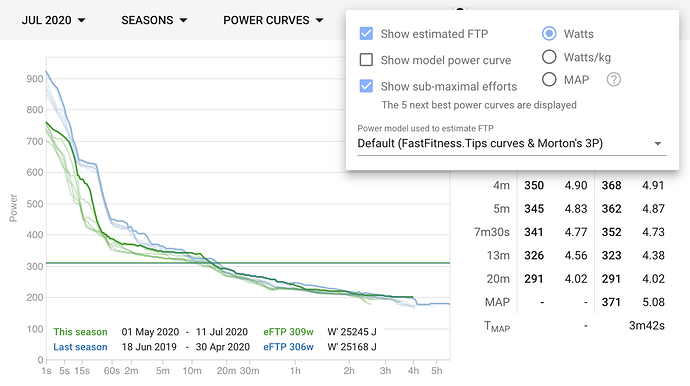
Task: Uncheck Show estimated FTP checkbox
Action: [x=366, y=33]
